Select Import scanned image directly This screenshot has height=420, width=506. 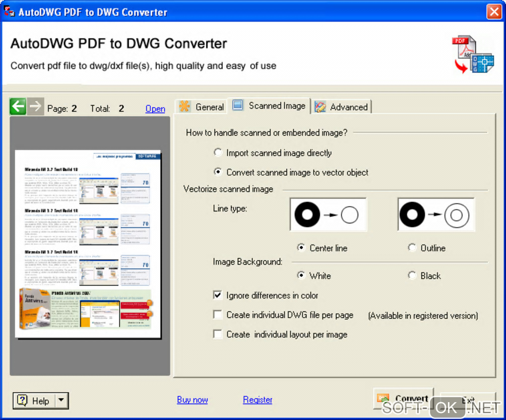tap(273, 153)
